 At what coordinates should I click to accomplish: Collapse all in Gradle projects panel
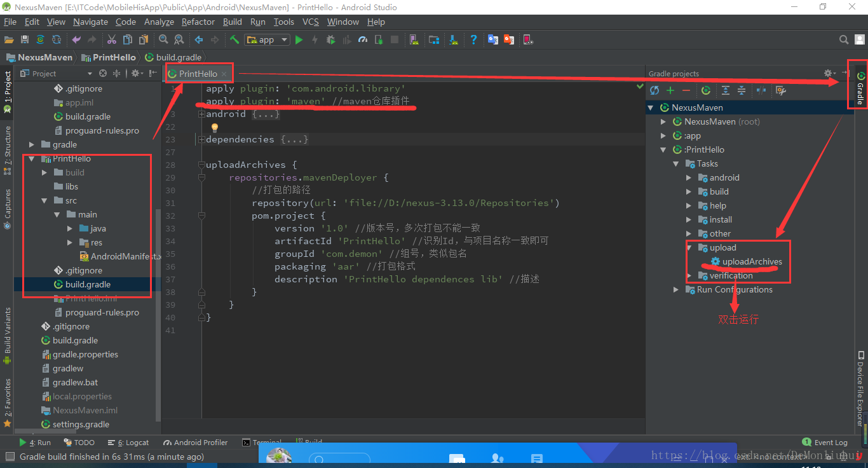pyautogui.click(x=741, y=90)
